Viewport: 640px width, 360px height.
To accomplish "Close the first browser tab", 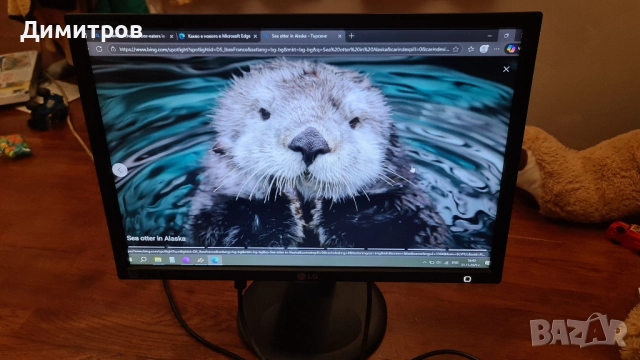I will pyautogui.click(x=171, y=36).
